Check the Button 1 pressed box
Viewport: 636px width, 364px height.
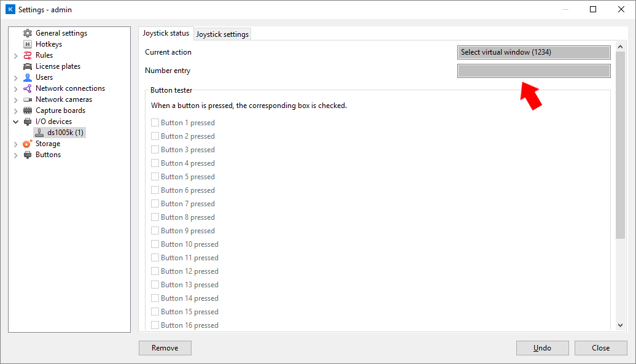coord(155,122)
